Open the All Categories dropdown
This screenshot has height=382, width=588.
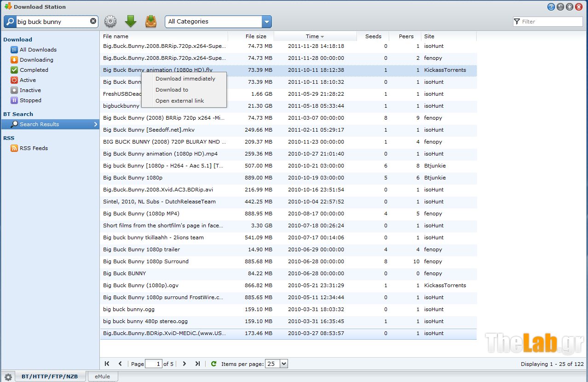coord(219,22)
